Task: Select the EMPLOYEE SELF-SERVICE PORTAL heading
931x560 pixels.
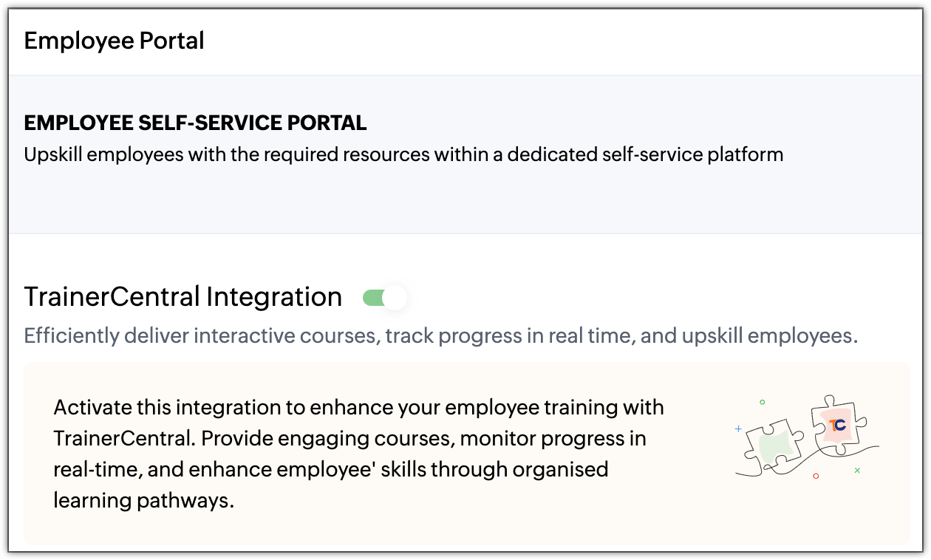Action: click(x=195, y=123)
